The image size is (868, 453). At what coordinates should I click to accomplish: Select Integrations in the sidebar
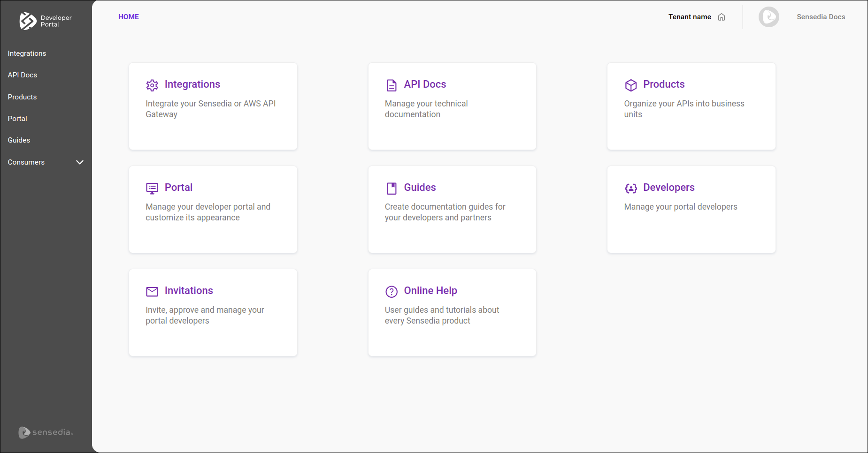[x=27, y=53]
